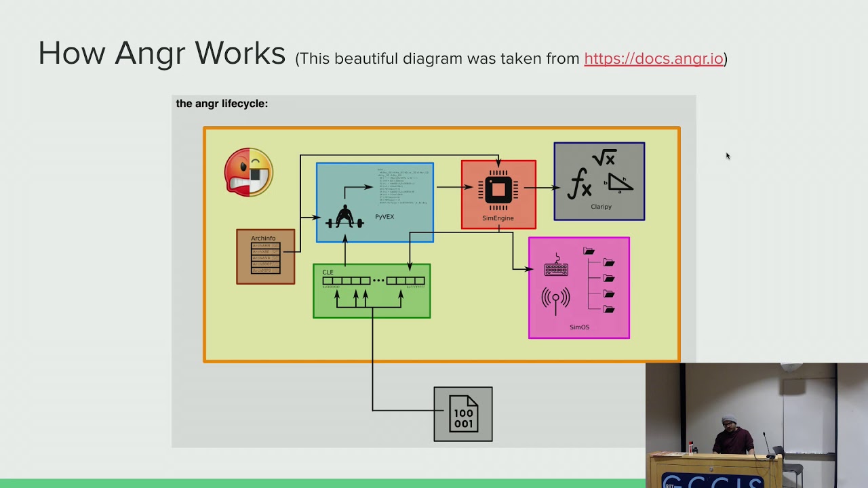Click the speaker video thumbnail
The height and width of the screenshot is (488, 868).
[757, 426]
